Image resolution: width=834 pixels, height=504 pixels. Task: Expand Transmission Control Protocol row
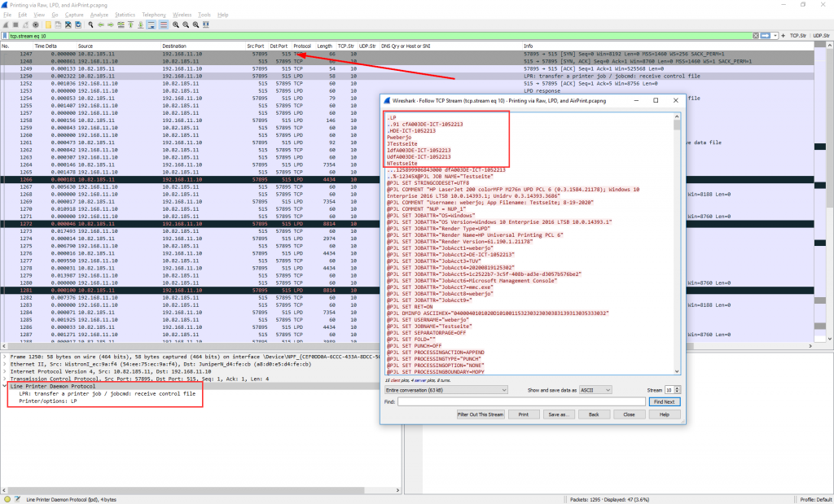tap(5, 379)
